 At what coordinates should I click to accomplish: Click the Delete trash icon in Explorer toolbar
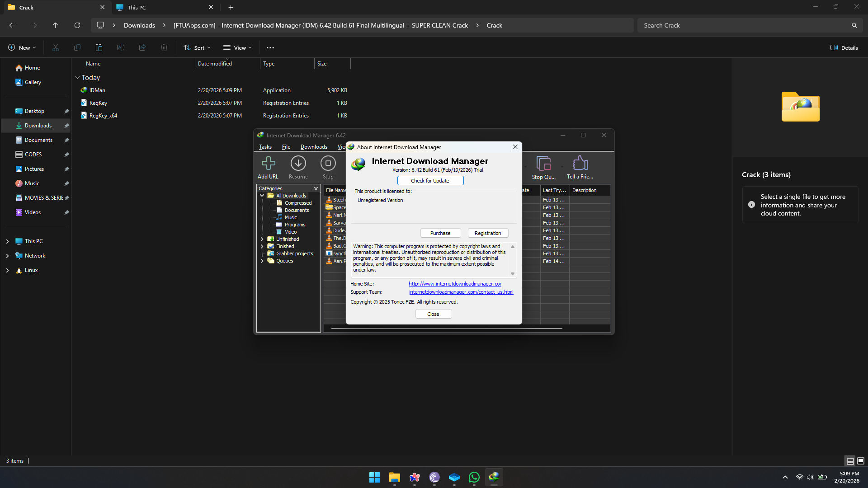pos(164,47)
